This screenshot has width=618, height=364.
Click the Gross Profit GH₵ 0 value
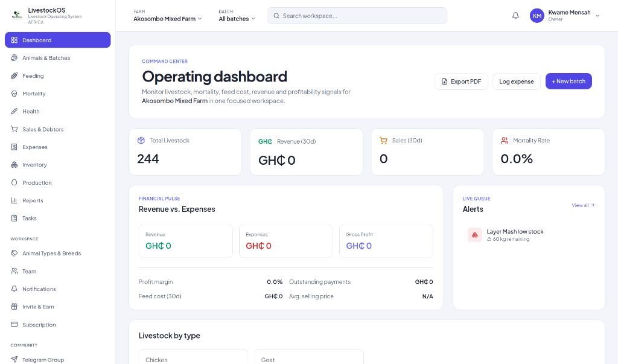(358, 246)
